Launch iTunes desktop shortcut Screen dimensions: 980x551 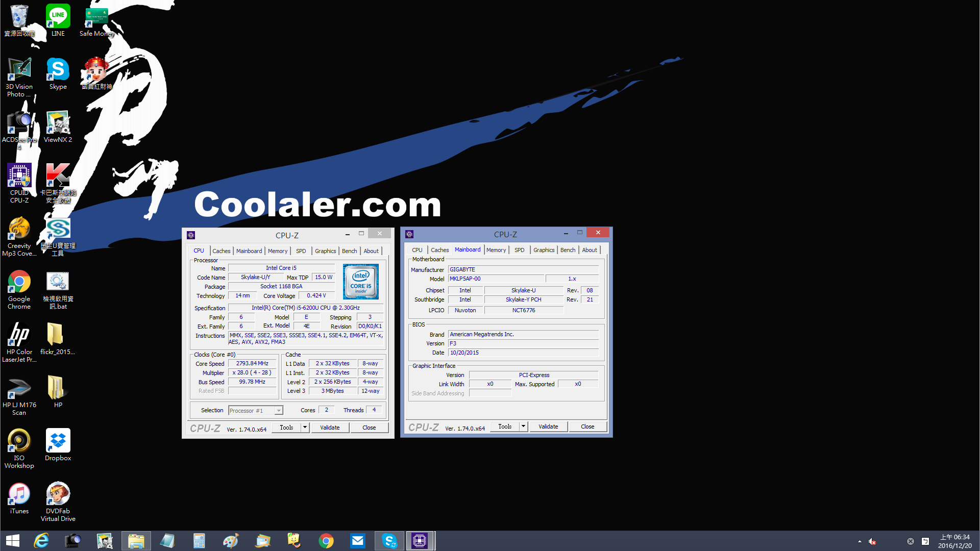(x=19, y=498)
